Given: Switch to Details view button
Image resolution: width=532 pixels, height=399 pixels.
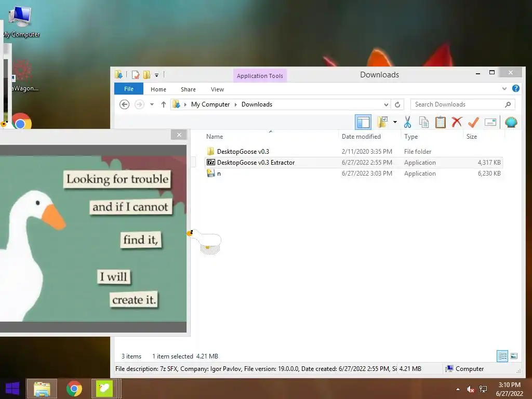Looking at the screenshot, I should pos(502,356).
